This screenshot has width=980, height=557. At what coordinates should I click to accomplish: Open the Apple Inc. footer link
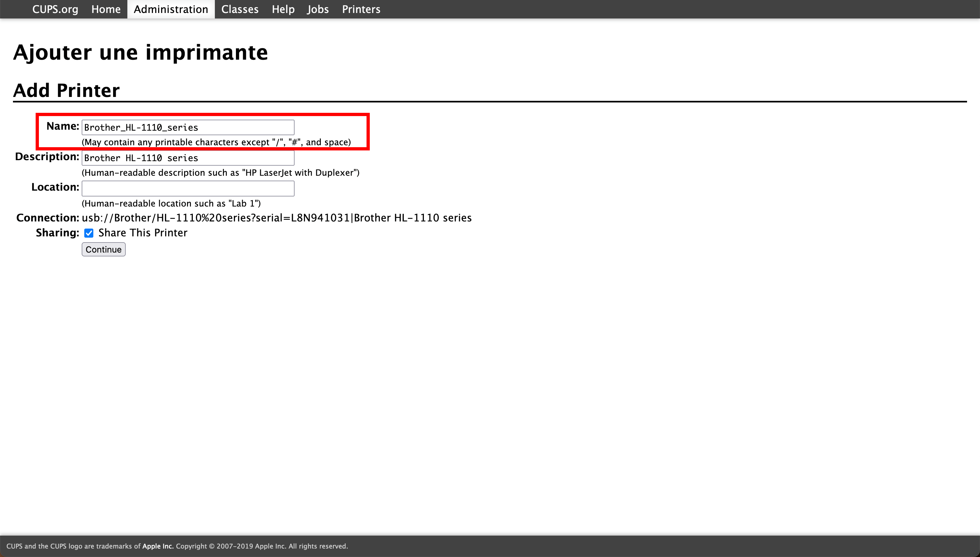tap(158, 546)
